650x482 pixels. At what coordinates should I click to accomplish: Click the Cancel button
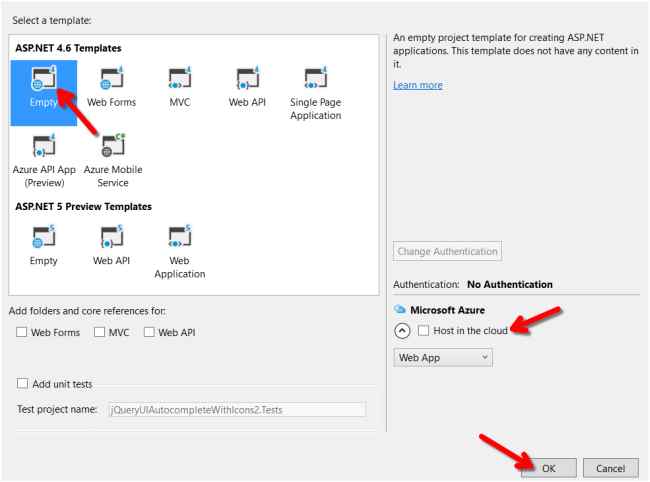point(611,468)
